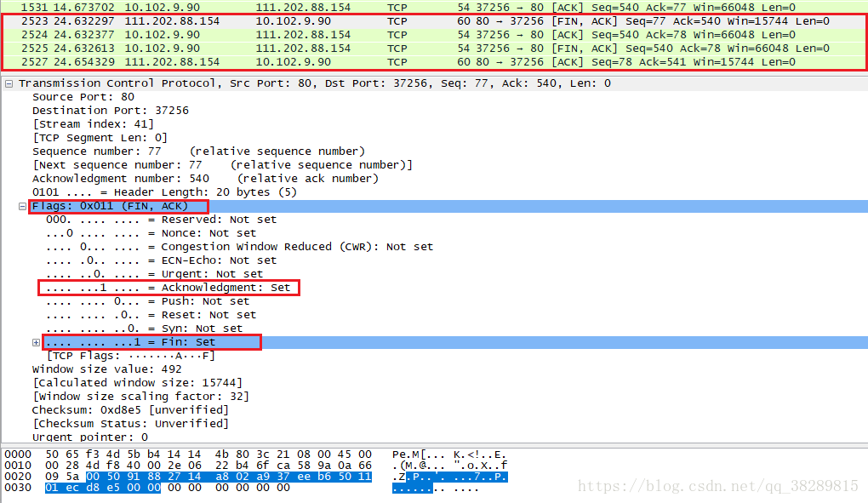Select the Destination Port: 37256 field
The image size is (868, 503).
coord(110,111)
